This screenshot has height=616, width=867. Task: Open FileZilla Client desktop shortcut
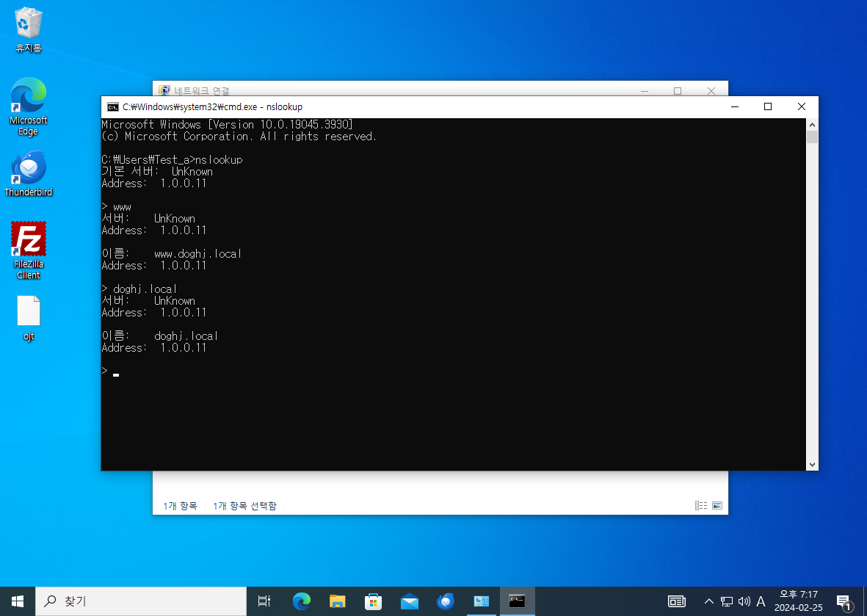[28, 250]
